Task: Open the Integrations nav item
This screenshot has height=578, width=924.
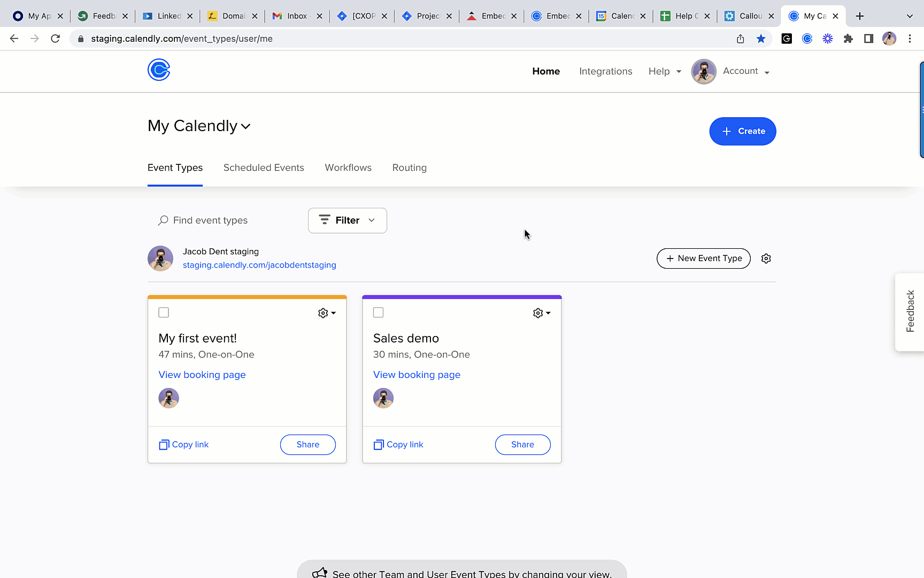Action: point(605,71)
